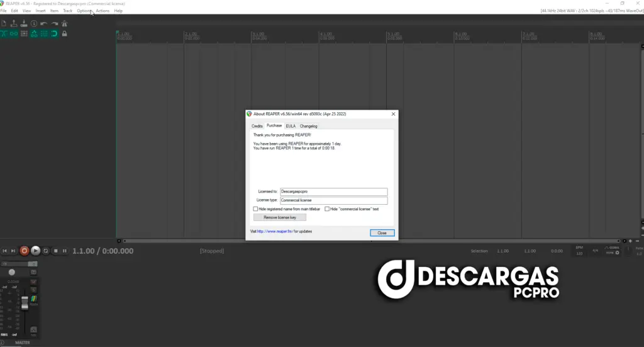Viewport: 644px width, 347px height.
Task: Click the Master volume fader
Action: coord(25,302)
